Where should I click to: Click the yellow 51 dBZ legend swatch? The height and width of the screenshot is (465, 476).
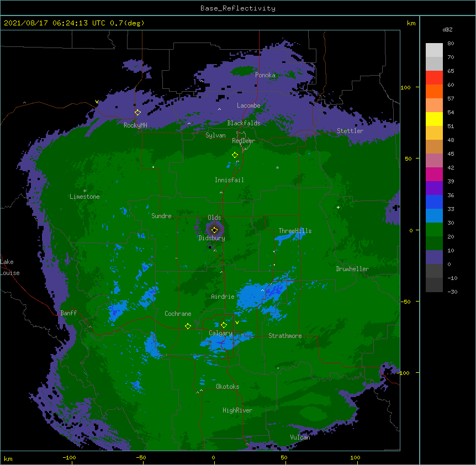434,119
